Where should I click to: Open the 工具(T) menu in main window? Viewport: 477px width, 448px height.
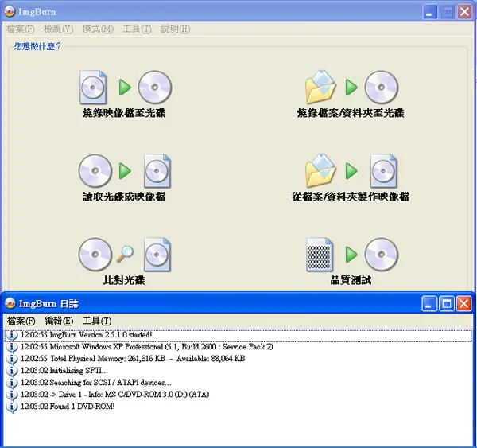point(137,29)
